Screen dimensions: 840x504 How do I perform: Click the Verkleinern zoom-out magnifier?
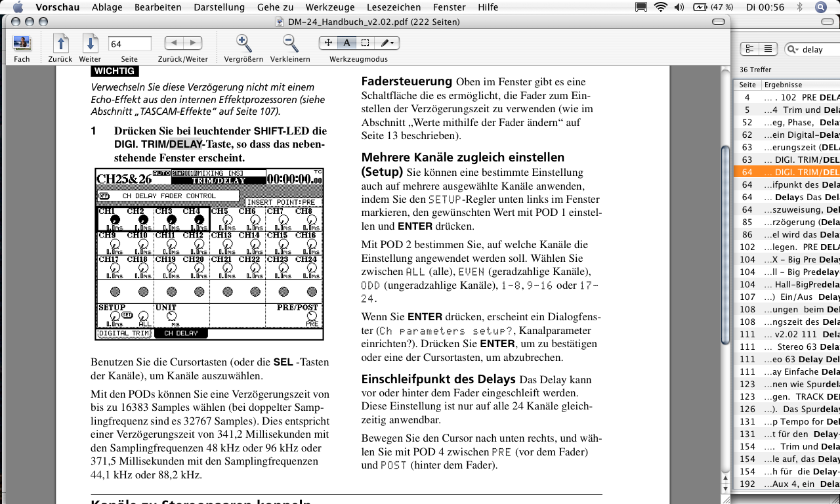pos(290,43)
